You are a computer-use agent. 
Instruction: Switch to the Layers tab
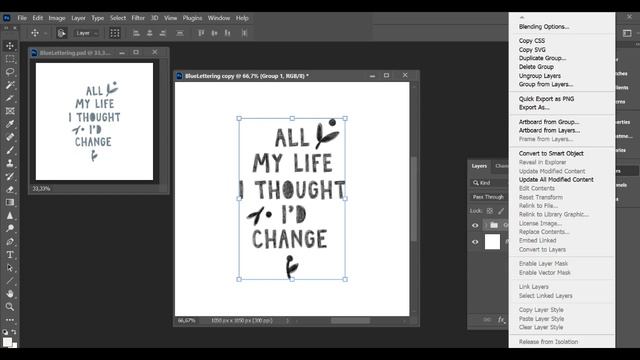479,166
